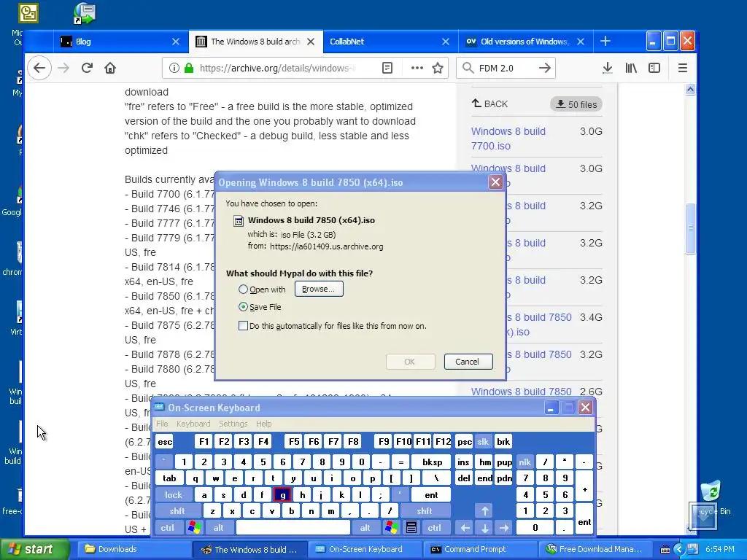This screenshot has width=747, height=560.
Task: Toggle the slk key on the on-screen keyboard
Action: click(x=483, y=442)
